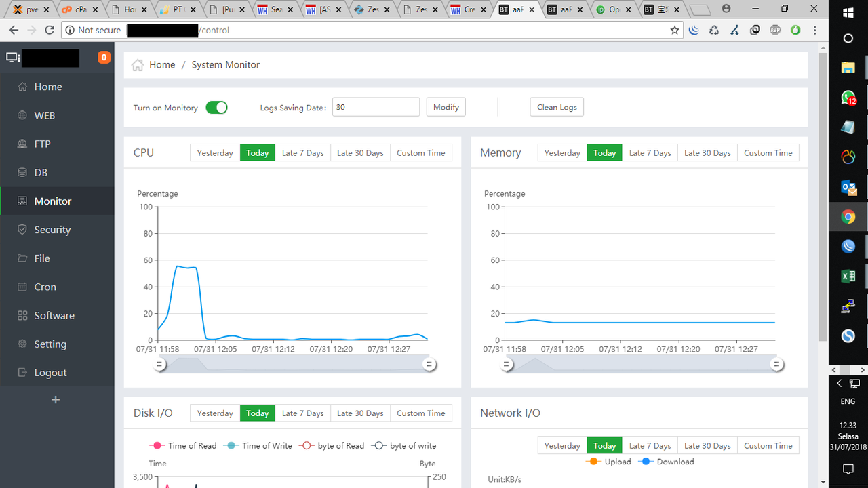868x488 pixels.
Task: Click the Setting gear icon
Action: coord(22,344)
